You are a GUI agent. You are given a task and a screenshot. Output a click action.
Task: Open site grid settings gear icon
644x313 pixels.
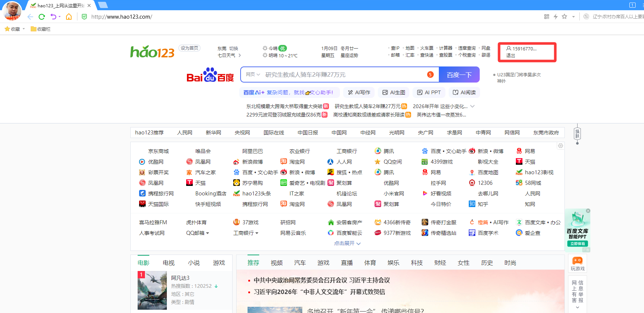pos(560,146)
